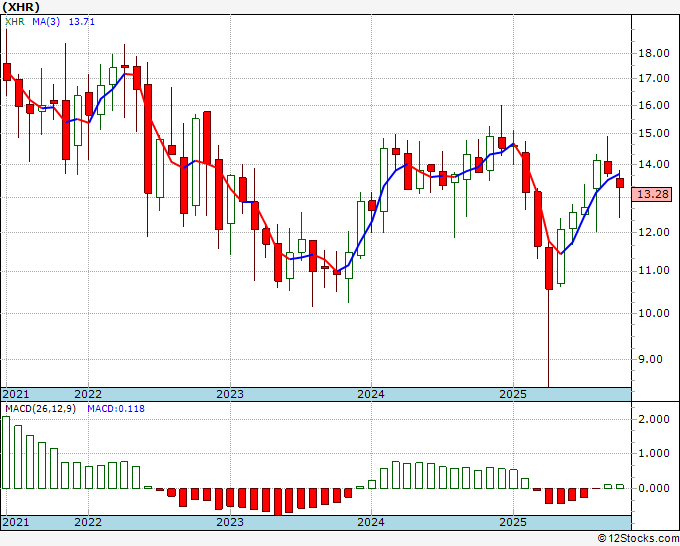Click the 0.000 MACD axis label

point(654,488)
